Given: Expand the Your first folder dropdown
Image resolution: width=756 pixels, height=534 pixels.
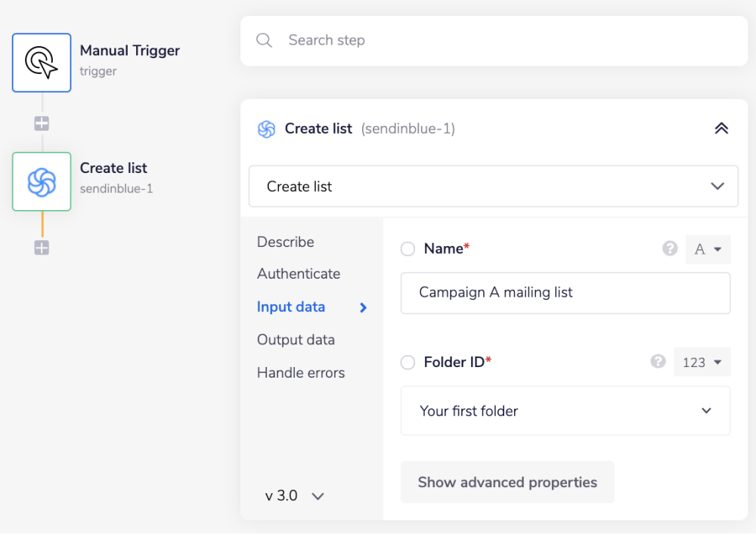Looking at the screenshot, I should 565,411.
